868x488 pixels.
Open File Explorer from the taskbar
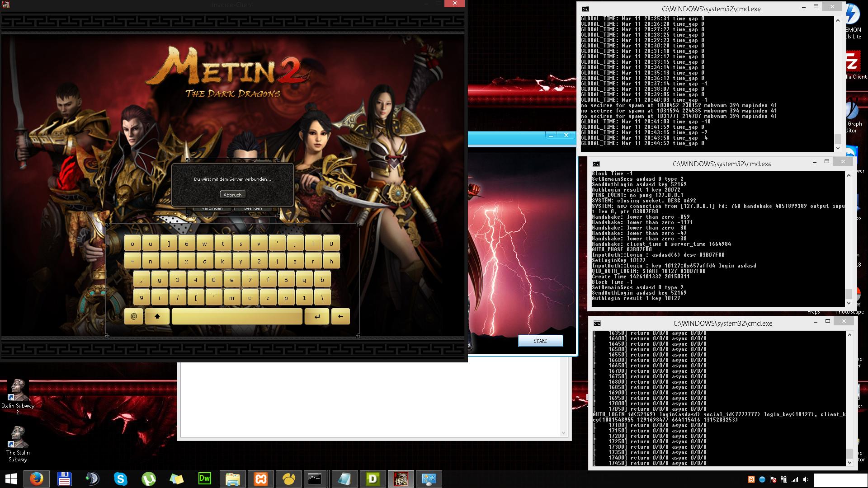point(233,479)
